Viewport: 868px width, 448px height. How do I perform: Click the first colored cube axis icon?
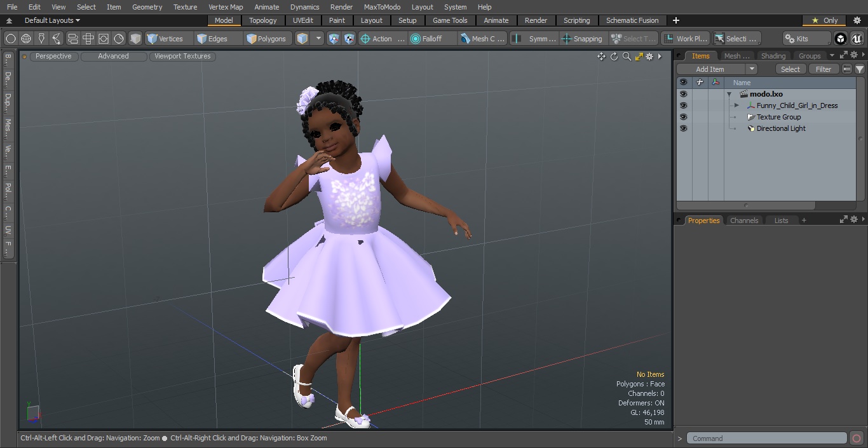[334, 39]
